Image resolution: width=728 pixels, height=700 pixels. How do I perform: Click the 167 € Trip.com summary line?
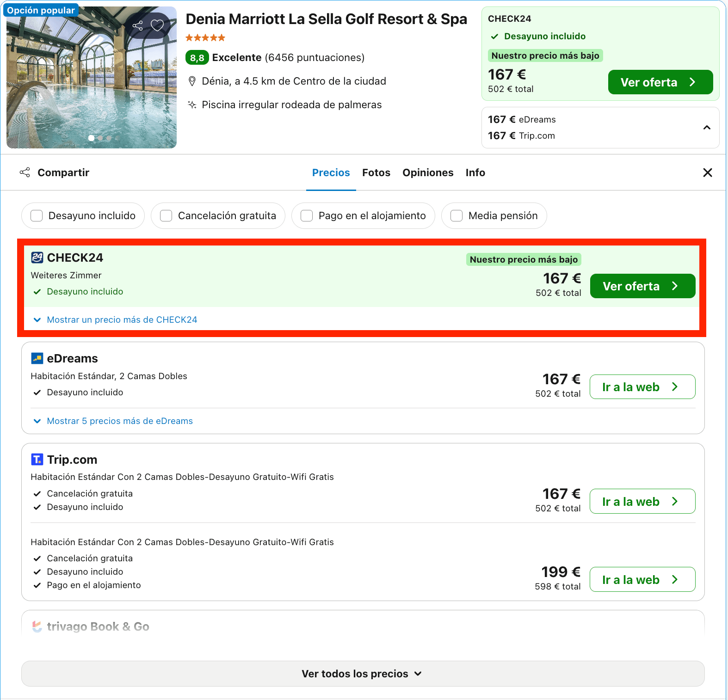521,136
